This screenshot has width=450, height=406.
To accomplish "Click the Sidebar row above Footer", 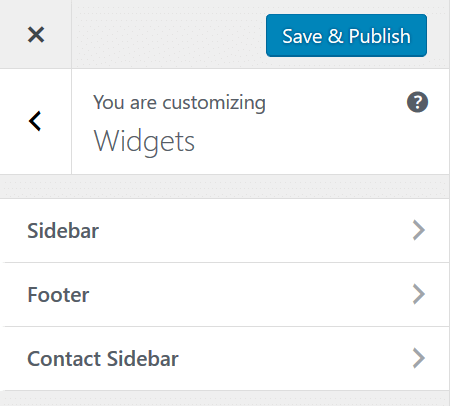I will tap(225, 230).
